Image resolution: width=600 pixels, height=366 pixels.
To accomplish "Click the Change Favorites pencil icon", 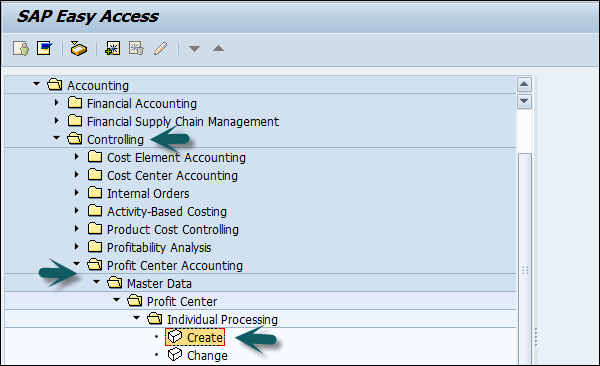I will [160, 49].
